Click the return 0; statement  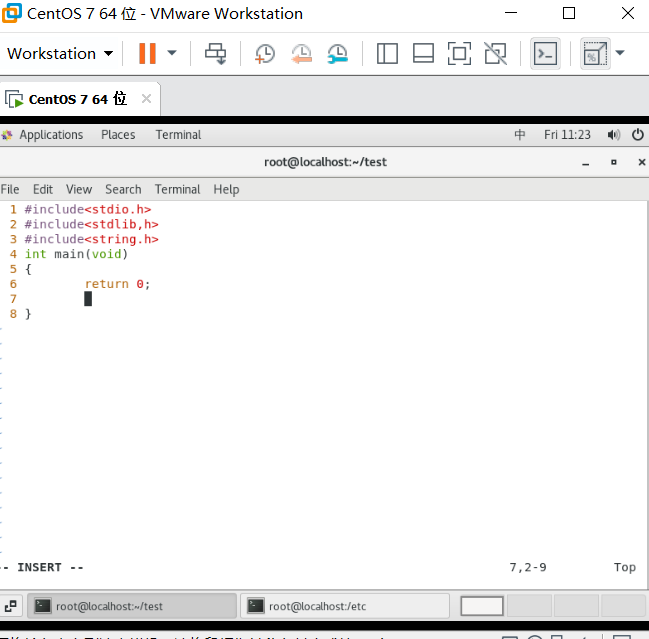(x=118, y=284)
